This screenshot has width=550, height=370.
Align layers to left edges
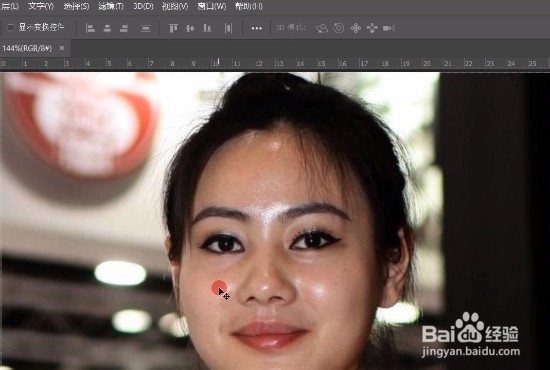[x=90, y=28]
